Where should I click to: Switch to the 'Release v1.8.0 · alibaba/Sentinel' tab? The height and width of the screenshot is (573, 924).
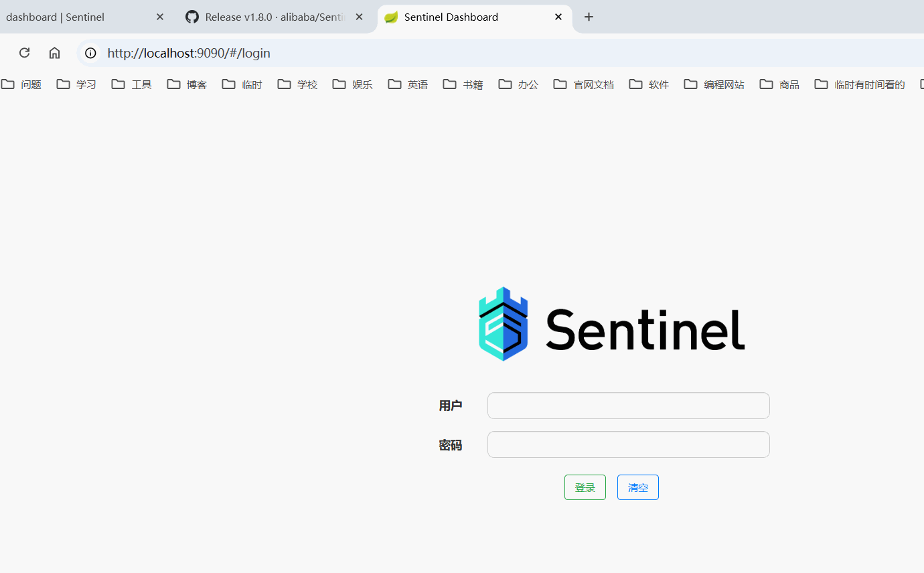tap(275, 17)
